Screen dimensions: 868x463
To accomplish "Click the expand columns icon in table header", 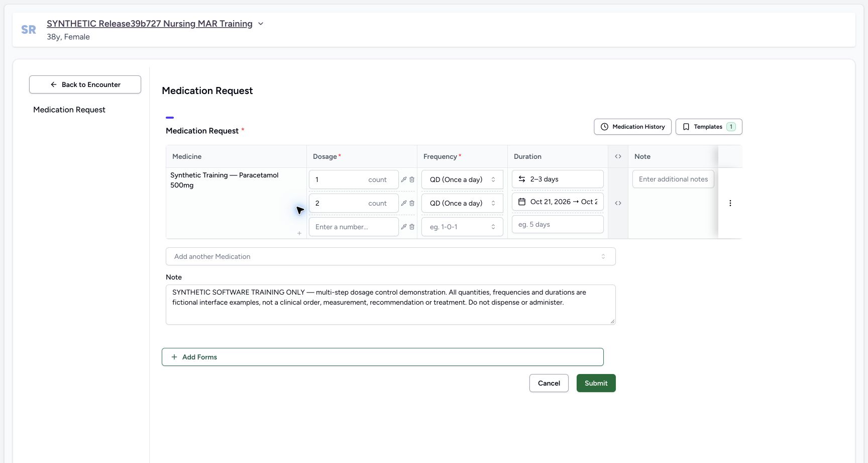I will (x=618, y=156).
